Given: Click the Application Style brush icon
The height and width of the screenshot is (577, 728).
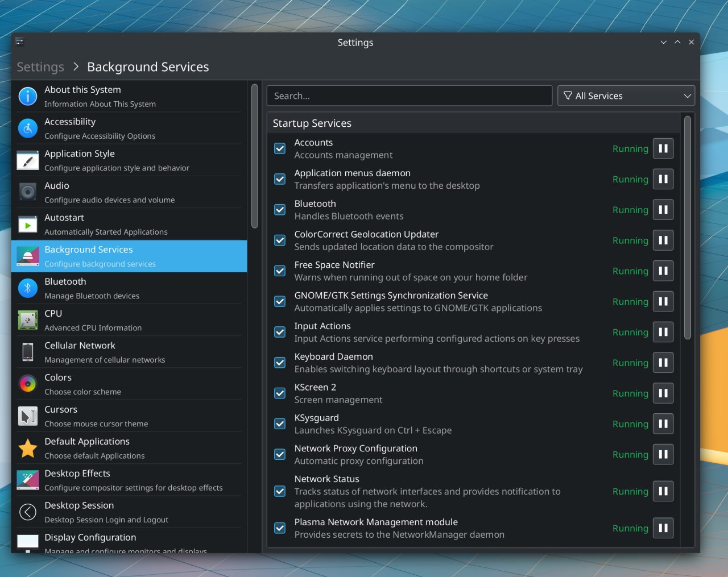Looking at the screenshot, I should coord(27,160).
